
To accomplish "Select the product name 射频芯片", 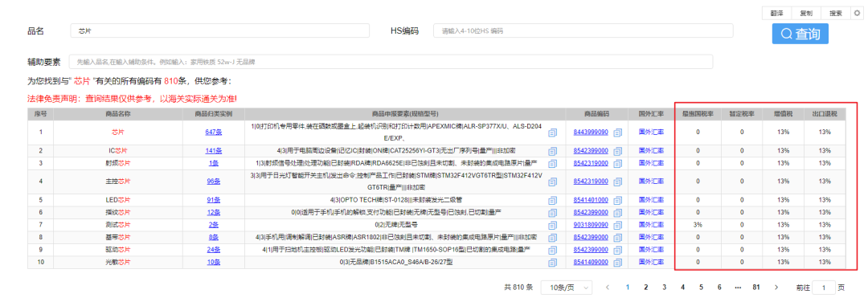I will point(118,162).
